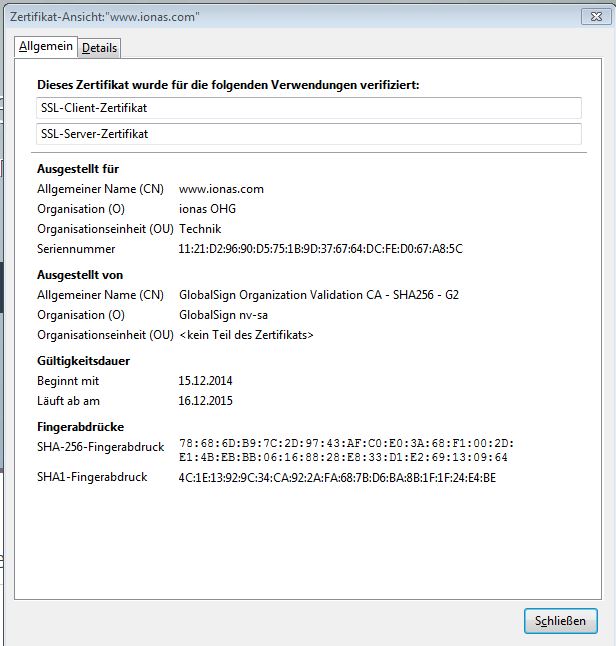The height and width of the screenshot is (646, 616).
Task: Click the Schließen button
Action: click(560, 620)
